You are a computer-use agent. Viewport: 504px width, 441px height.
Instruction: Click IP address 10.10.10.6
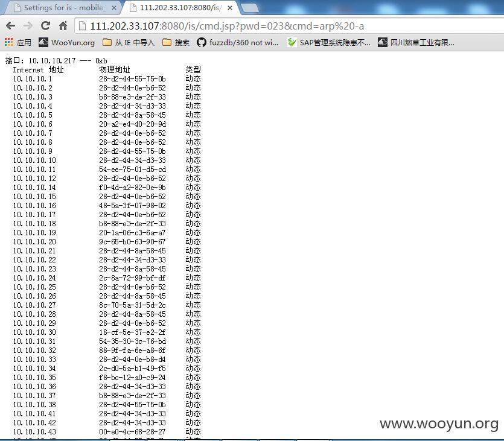pyautogui.click(x=33, y=124)
